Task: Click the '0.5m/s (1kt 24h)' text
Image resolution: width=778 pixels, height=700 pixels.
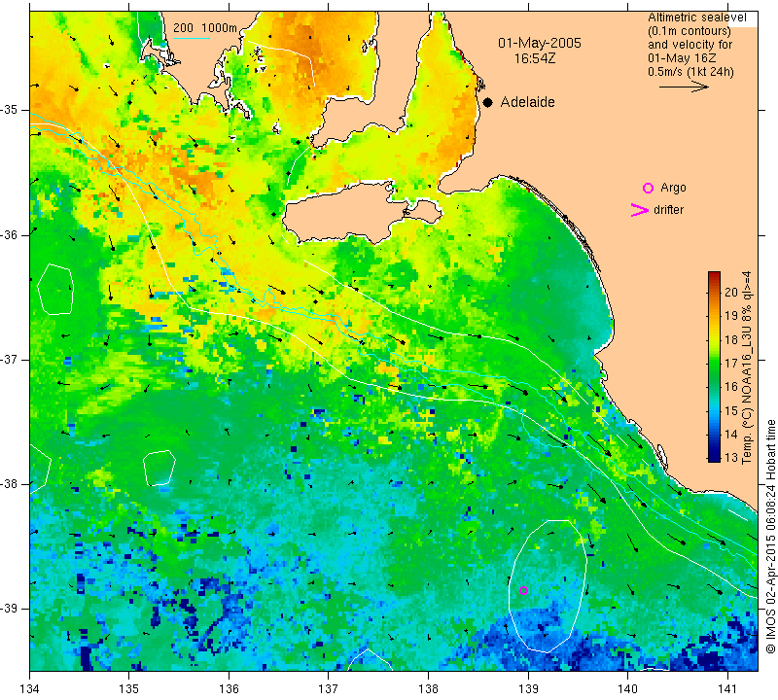Action: [x=690, y=72]
